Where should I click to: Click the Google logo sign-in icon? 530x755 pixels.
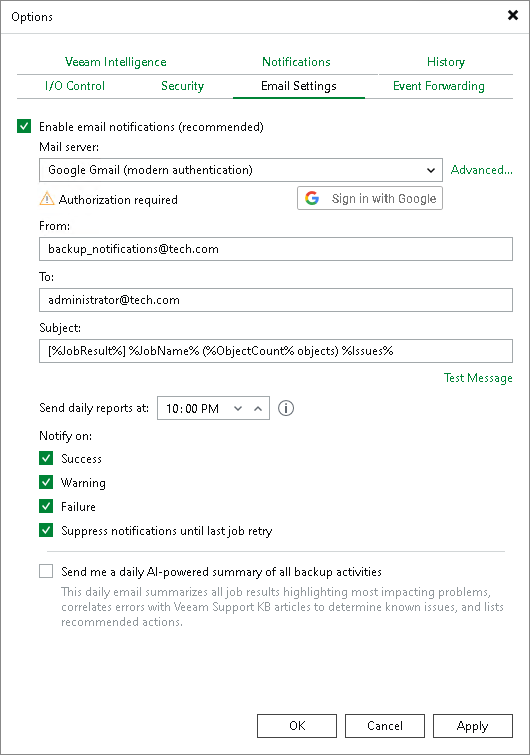[312, 198]
